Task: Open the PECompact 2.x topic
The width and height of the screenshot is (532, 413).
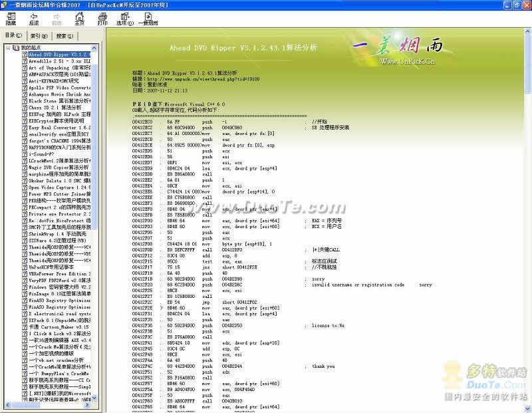Action: coord(59,207)
